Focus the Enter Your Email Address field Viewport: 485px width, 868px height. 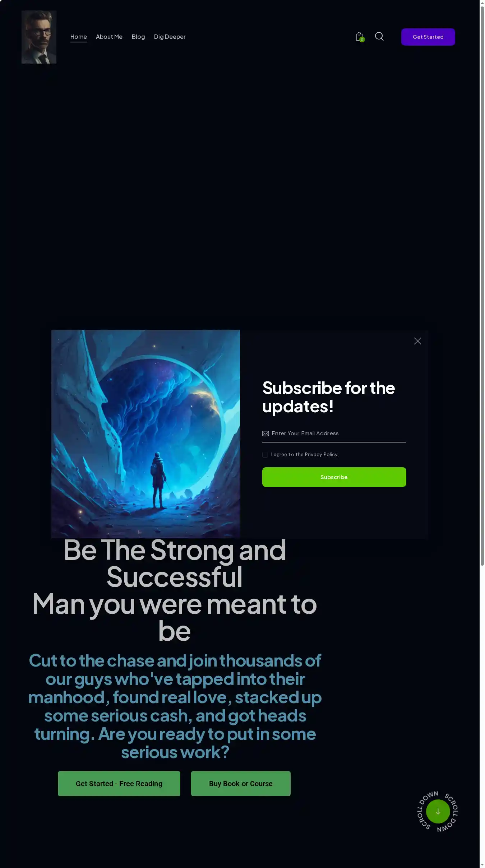pos(334,433)
